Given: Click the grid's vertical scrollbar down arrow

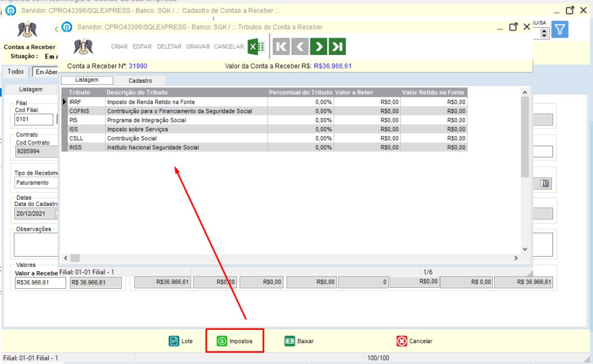Looking at the screenshot, I should tap(525, 249).
